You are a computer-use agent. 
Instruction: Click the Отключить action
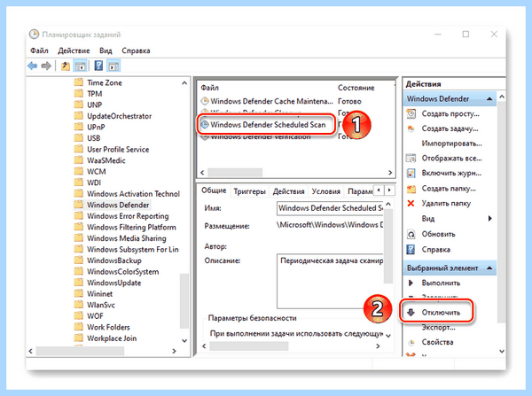pos(441,312)
